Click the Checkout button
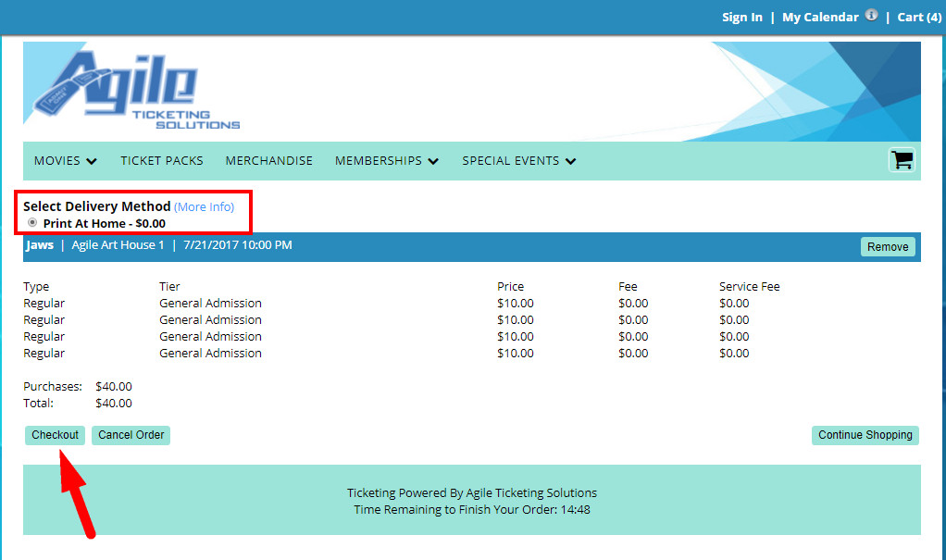 pyautogui.click(x=55, y=435)
